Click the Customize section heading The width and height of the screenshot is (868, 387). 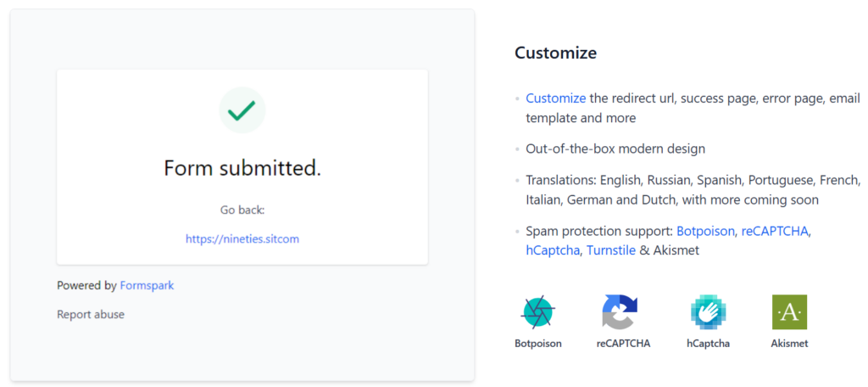click(x=556, y=53)
